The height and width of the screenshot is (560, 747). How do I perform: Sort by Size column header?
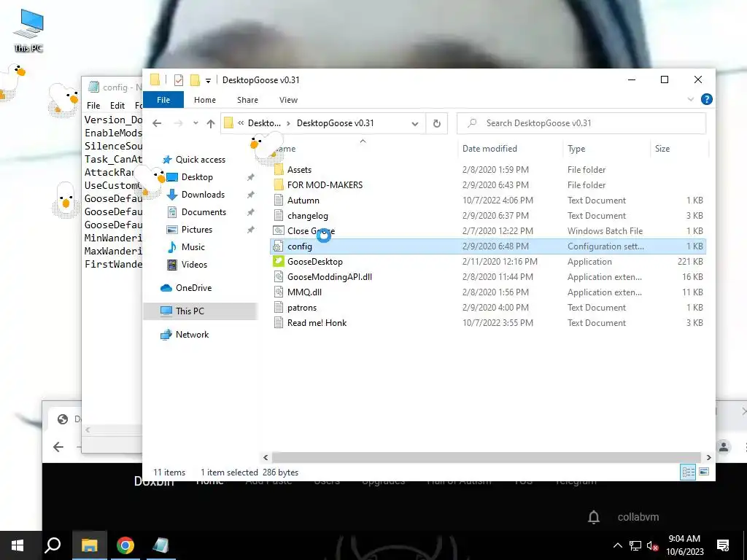pyautogui.click(x=662, y=149)
